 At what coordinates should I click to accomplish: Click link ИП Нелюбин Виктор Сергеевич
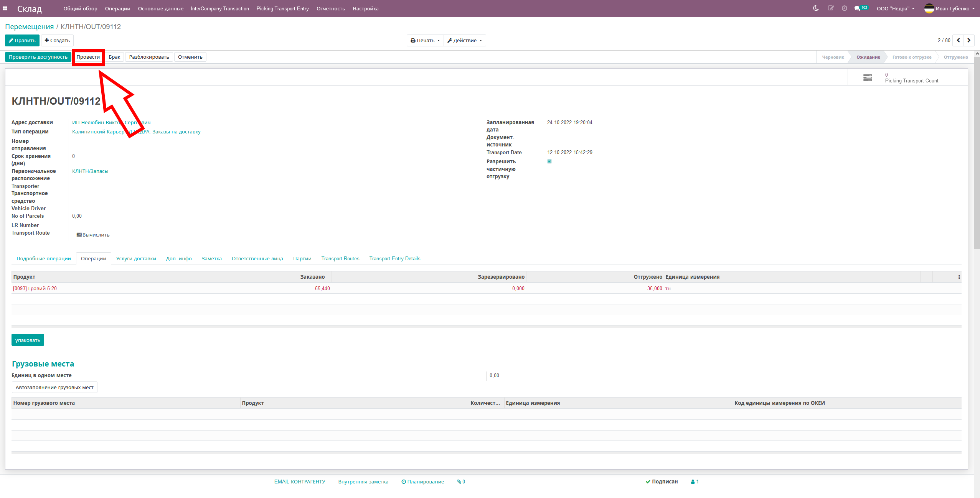(x=111, y=122)
